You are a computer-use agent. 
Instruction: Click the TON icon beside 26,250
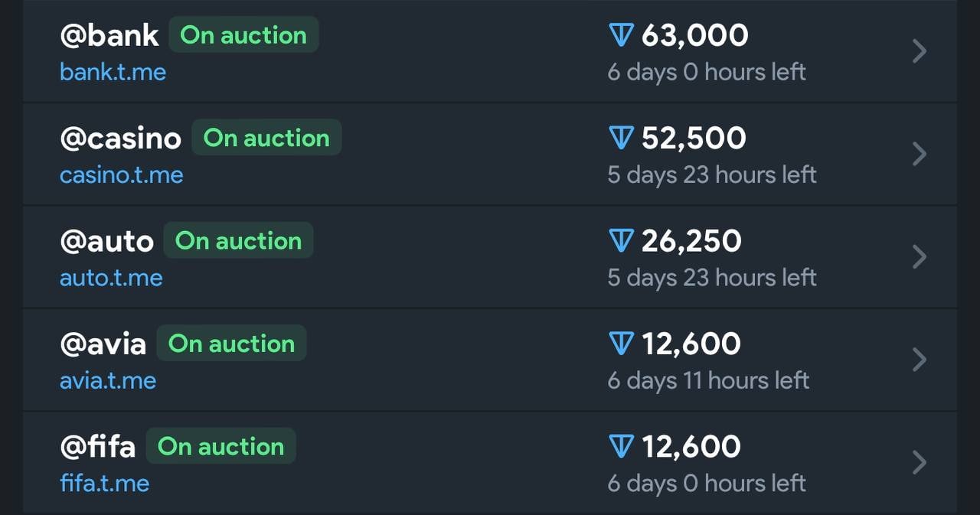pos(621,241)
